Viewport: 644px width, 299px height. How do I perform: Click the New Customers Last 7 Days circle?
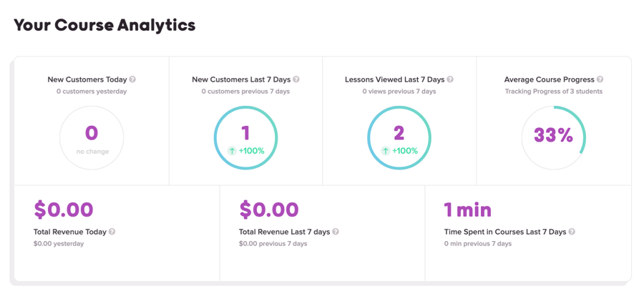click(245, 138)
